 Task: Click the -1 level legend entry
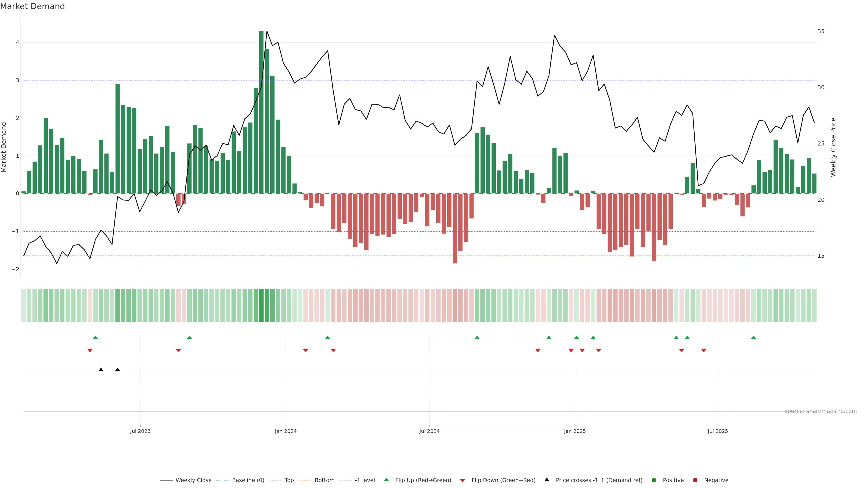click(365, 480)
